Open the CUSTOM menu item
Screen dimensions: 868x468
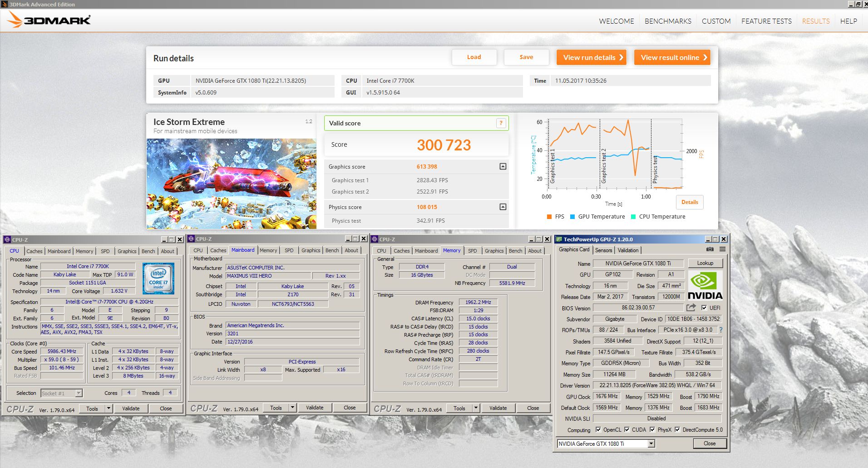tap(716, 21)
